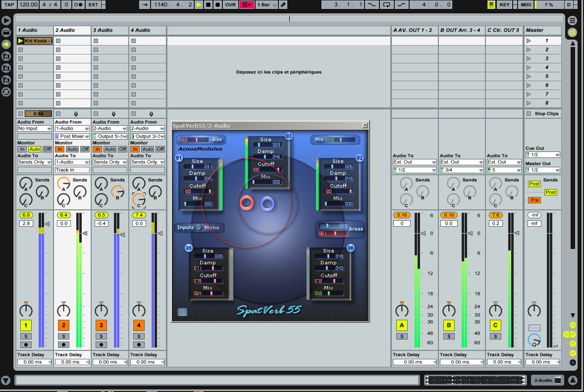
Task: Click the red ring in SpatVerb55
Action: coord(247,202)
